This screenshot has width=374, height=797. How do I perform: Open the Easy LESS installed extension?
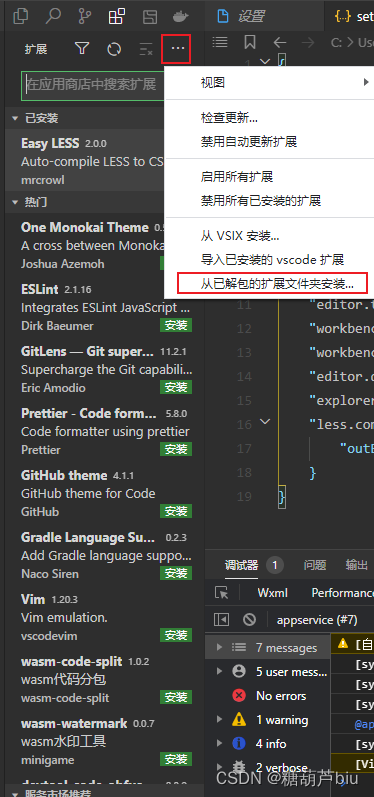(85, 161)
